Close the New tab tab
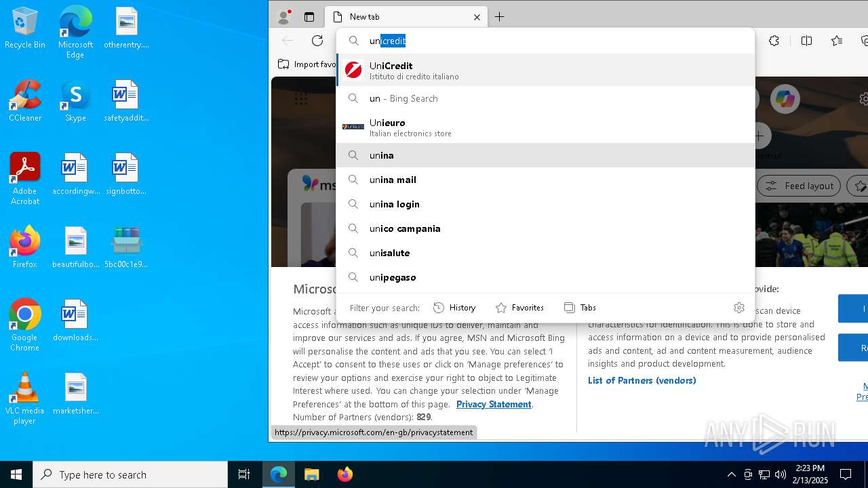868x488 pixels. tap(477, 17)
